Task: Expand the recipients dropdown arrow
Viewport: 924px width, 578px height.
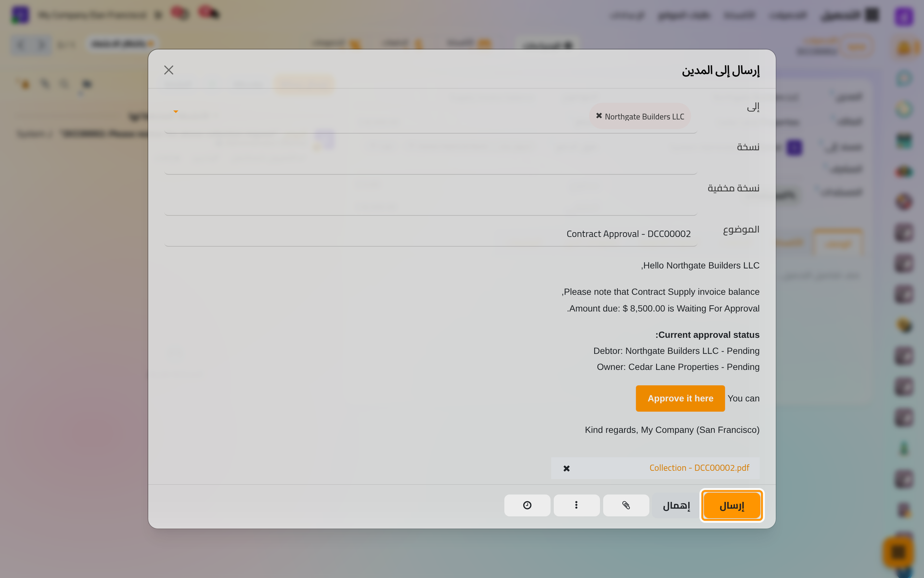Action: tap(176, 112)
